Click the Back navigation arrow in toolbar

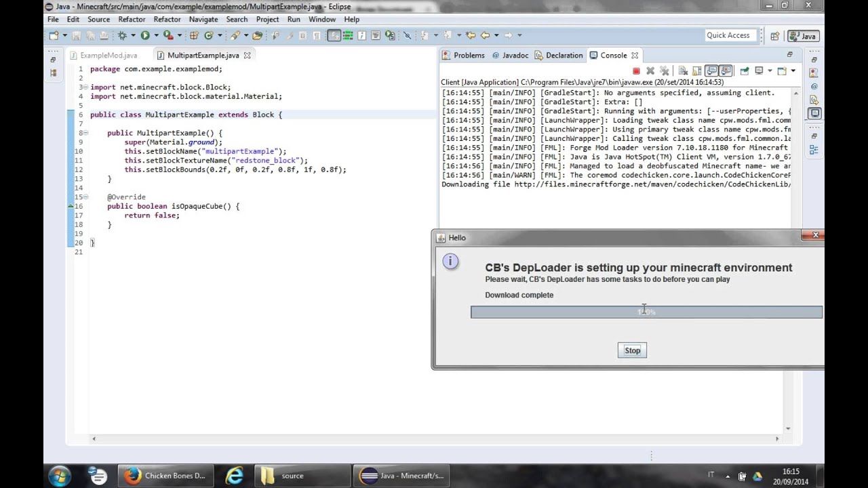coord(485,35)
